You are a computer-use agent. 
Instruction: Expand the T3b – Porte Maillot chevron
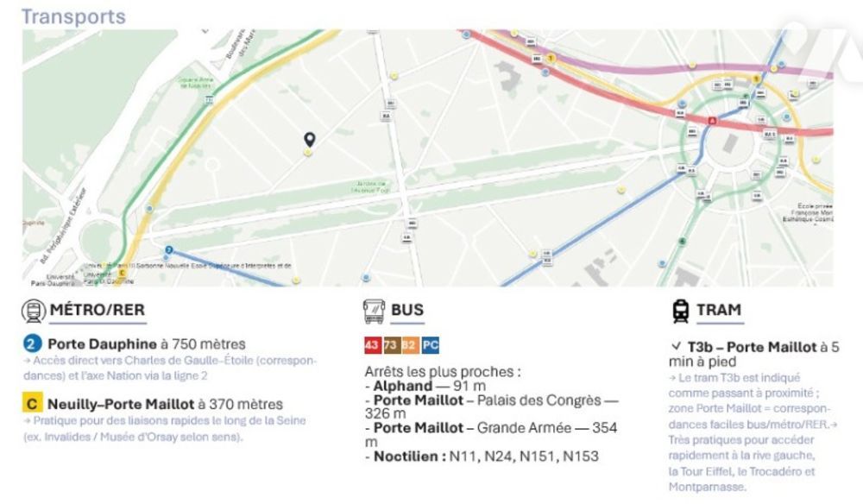coord(676,347)
